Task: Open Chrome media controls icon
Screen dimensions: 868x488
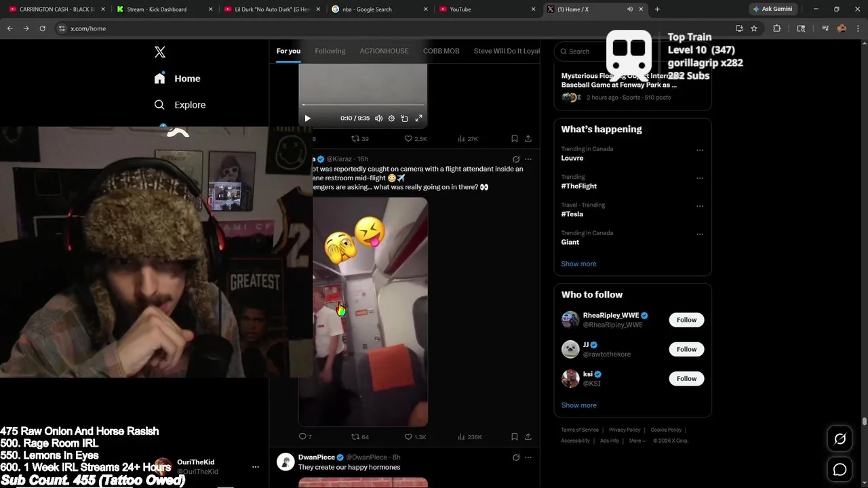Action: (825, 28)
